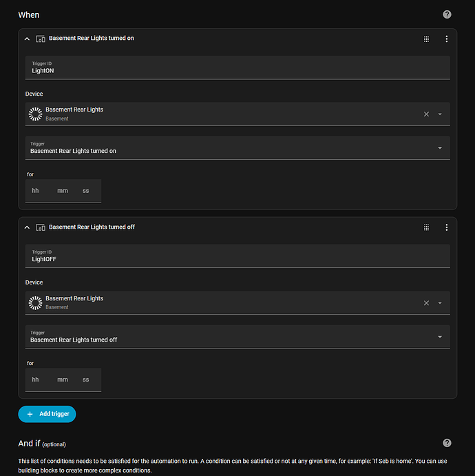Grab drag handle of turned on trigger
This screenshot has height=476, width=475.
(426, 39)
